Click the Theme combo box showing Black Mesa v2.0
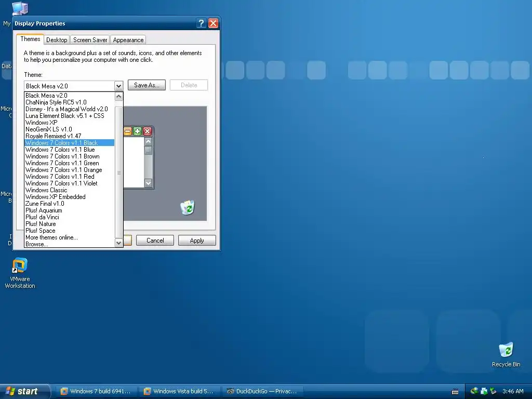The width and height of the screenshot is (532, 399). coord(74,86)
